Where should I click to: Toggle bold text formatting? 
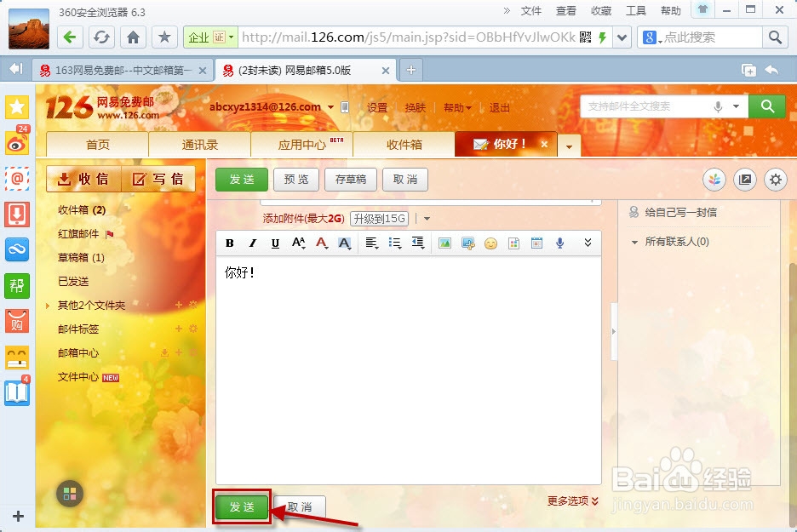(228, 243)
